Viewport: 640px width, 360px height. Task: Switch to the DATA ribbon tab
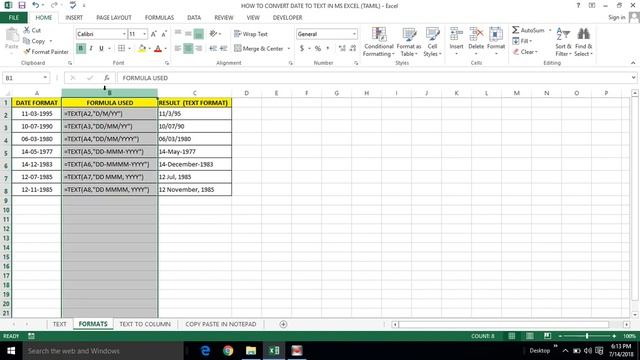pyautogui.click(x=194, y=18)
